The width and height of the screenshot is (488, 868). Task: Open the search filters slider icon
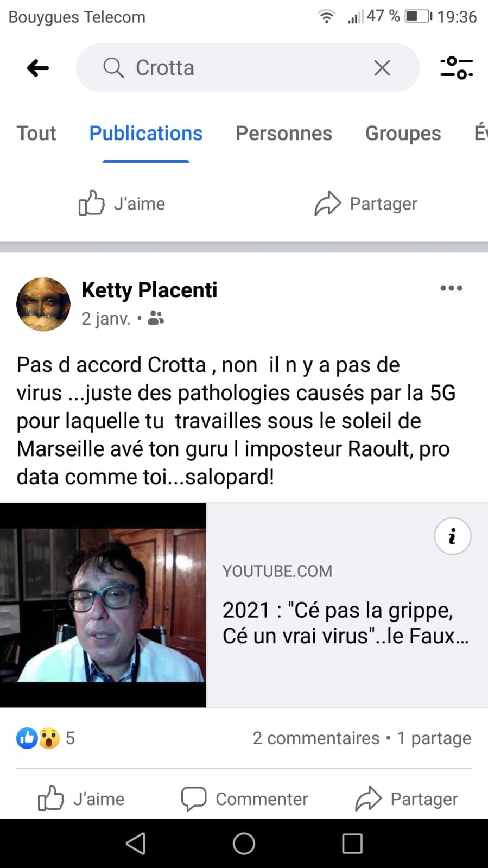(457, 68)
